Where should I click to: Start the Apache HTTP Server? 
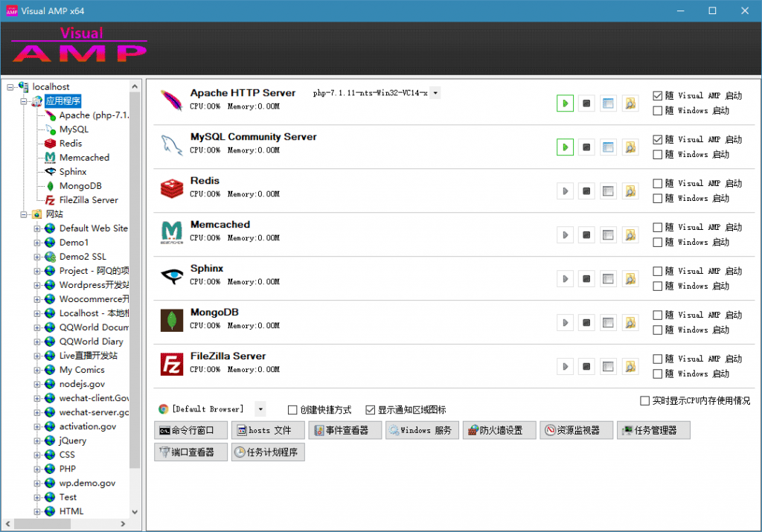click(565, 103)
